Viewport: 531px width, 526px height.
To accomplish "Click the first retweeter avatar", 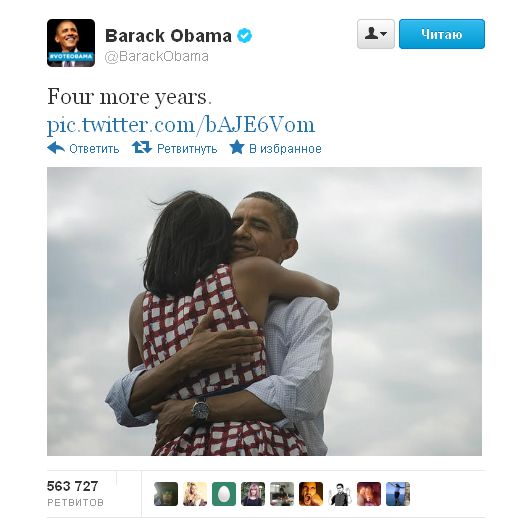I will pos(166,494).
